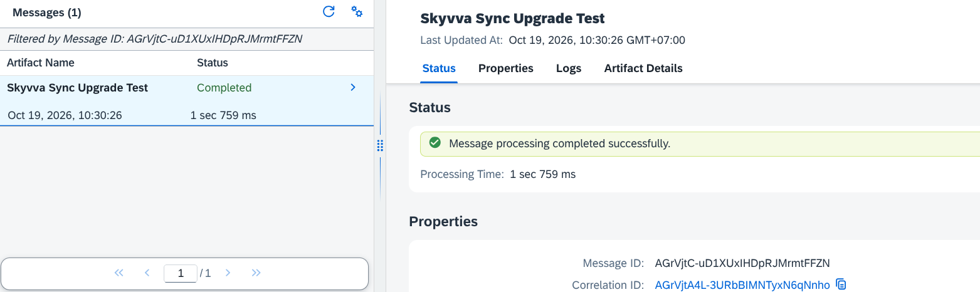Switch to the Properties tab
Viewport: 980px width, 292px height.
click(506, 68)
